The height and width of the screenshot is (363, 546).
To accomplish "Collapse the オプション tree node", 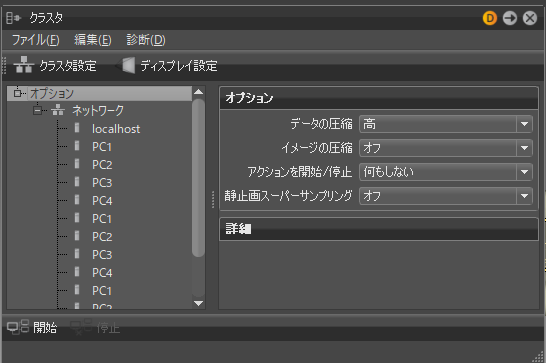I will point(17,93).
